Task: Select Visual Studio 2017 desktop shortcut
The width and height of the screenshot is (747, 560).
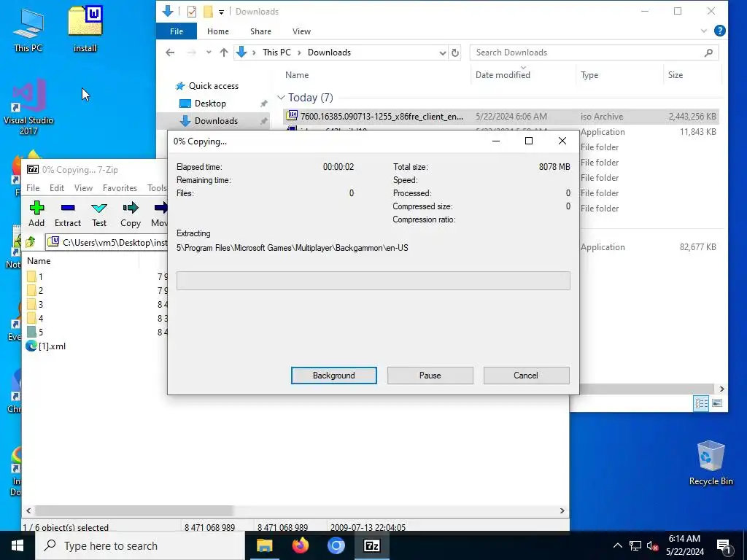Action: pyautogui.click(x=28, y=106)
